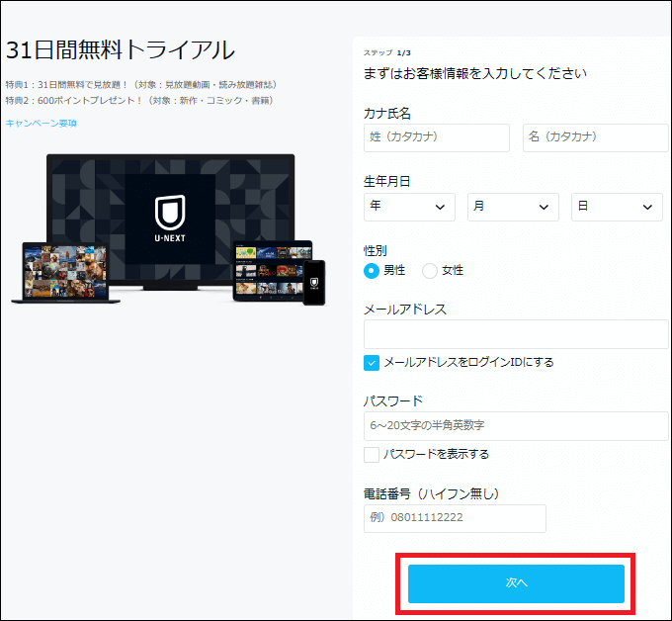Enable the パスワードを表示する checkbox
The height and width of the screenshot is (621, 672).
pyautogui.click(x=373, y=455)
